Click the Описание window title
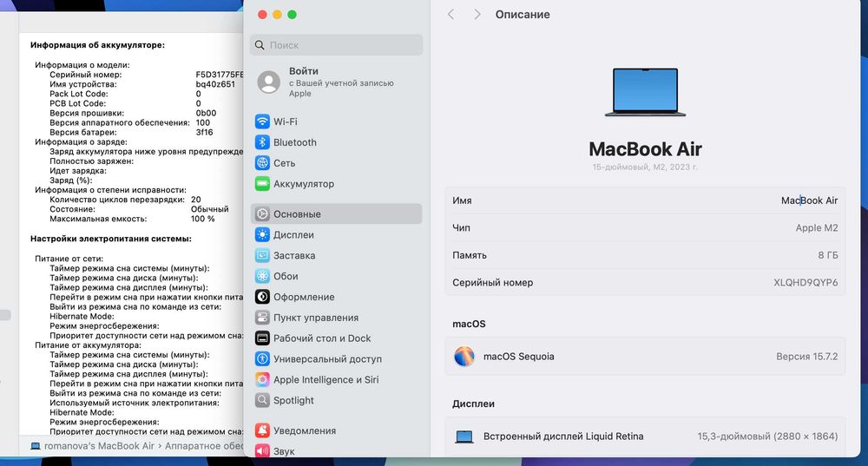 click(x=523, y=15)
